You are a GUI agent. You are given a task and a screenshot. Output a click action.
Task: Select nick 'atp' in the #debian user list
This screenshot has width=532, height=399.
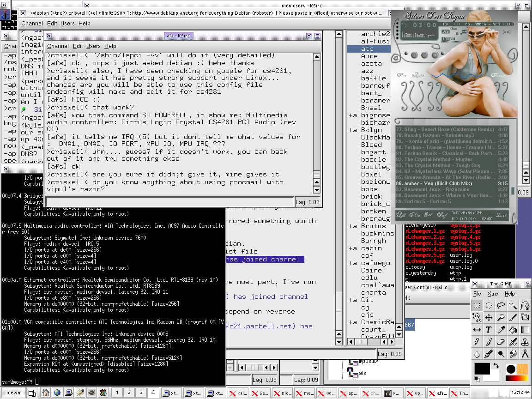[369, 49]
